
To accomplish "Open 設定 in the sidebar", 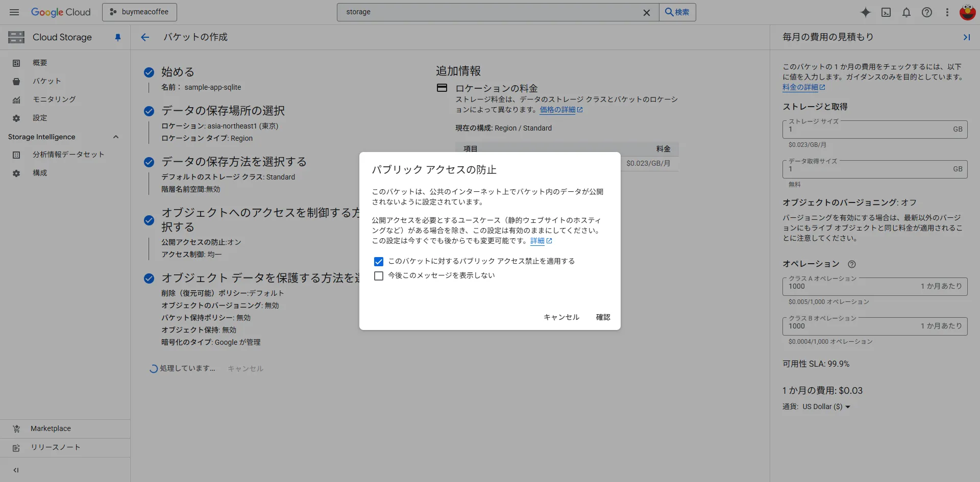I will [65, 118].
